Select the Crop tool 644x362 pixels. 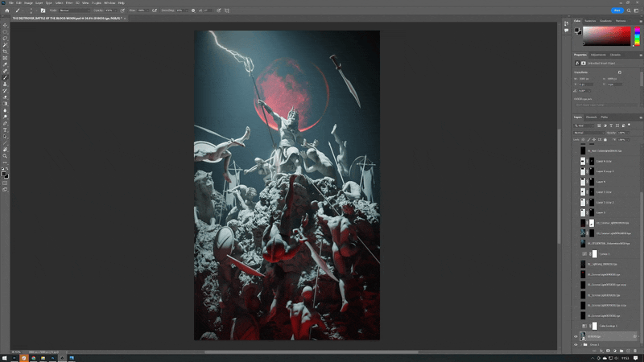[x=5, y=51]
